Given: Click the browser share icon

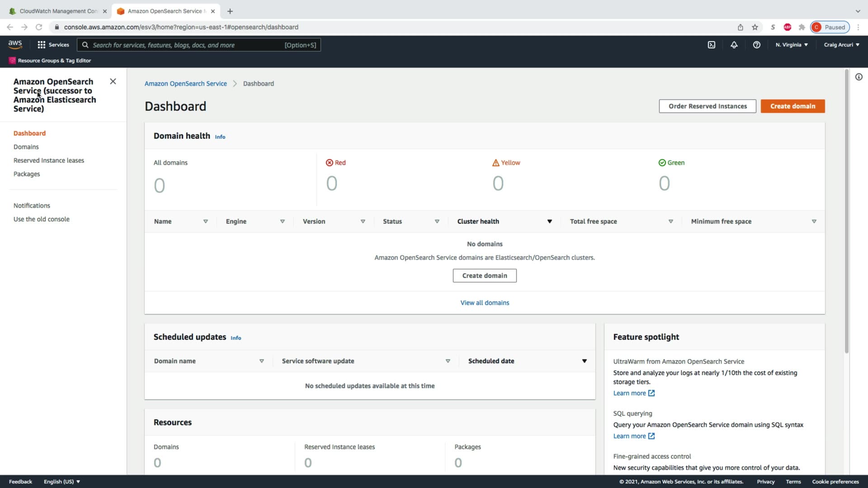Looking at the screenshot, I should [x=741, y=27].
